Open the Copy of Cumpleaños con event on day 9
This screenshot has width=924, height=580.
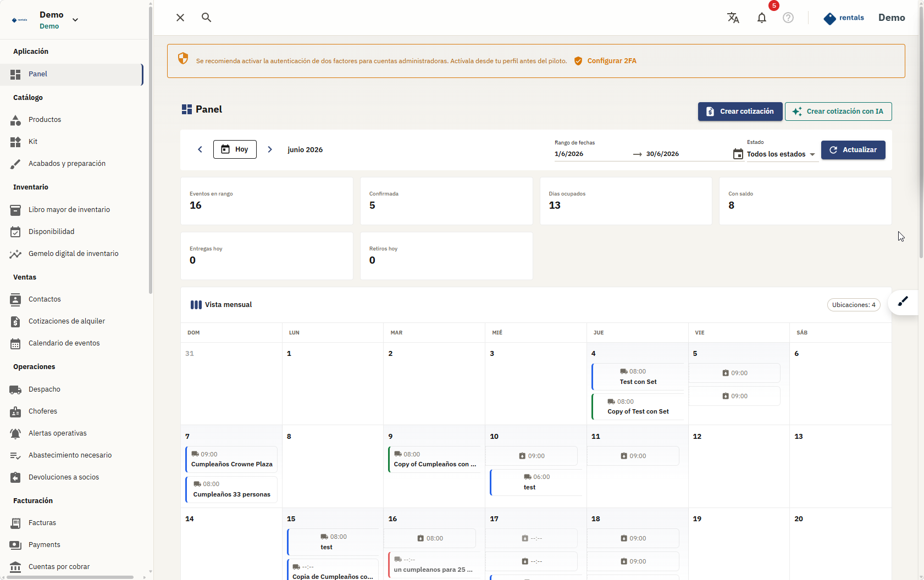(x=435, y=459)
